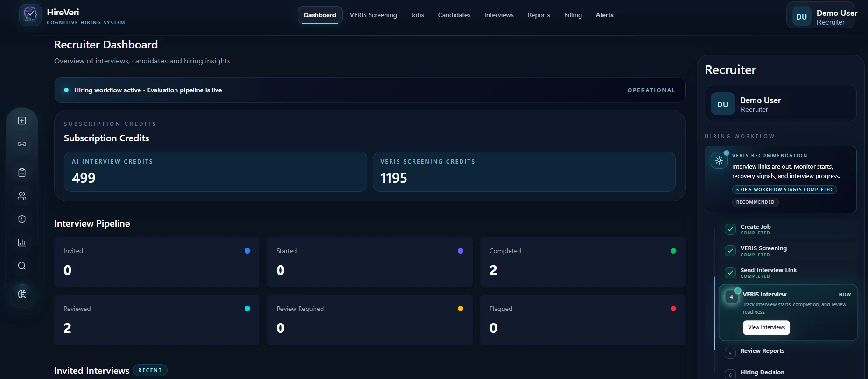Screen dimensions: 868x379
Task: Open the Started pipeline card
Action: 370,262
